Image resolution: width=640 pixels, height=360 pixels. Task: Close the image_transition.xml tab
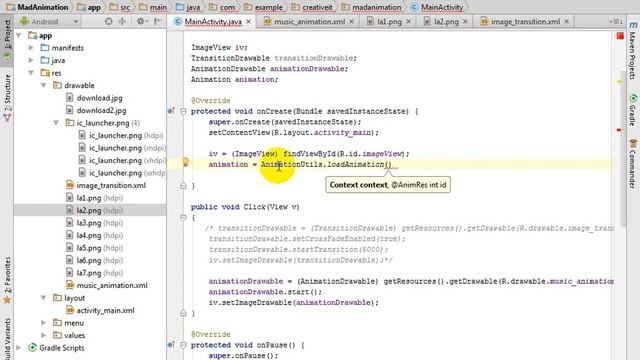tap(566, 22)
